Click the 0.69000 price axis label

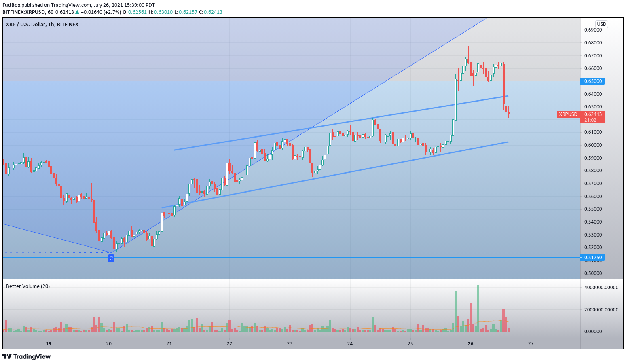click(x=593, y=30)
